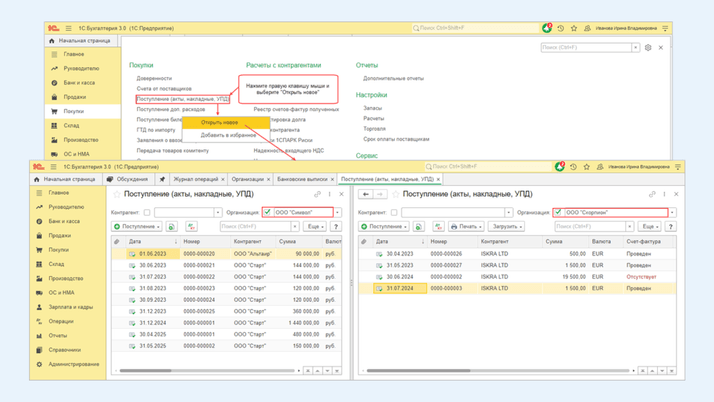Image resolution: width=714 pixels, height=402 pixels.
Task: Open Зарплата и кадры in lower window sidebar
Action: (x=71, y=307)
